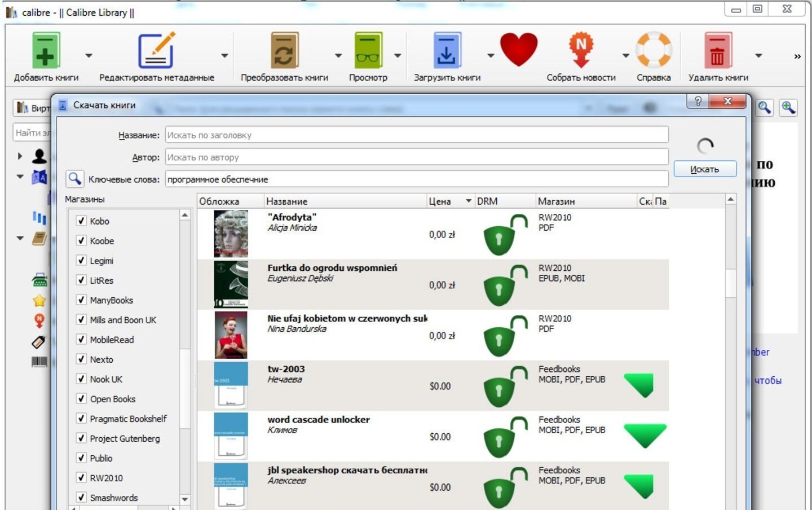The image size is (812, 510).
Task: Click the red heart donate icon
Action: pos(519,50)
